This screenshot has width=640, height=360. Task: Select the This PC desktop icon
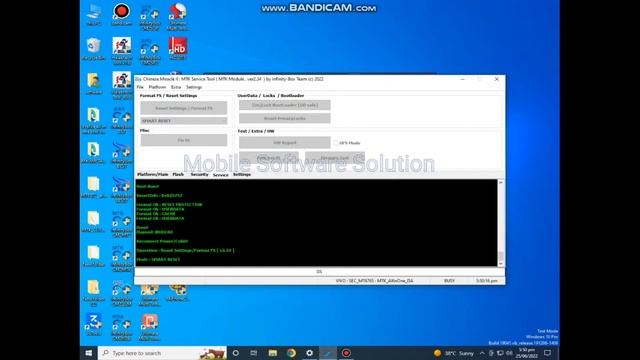(93, 15)
